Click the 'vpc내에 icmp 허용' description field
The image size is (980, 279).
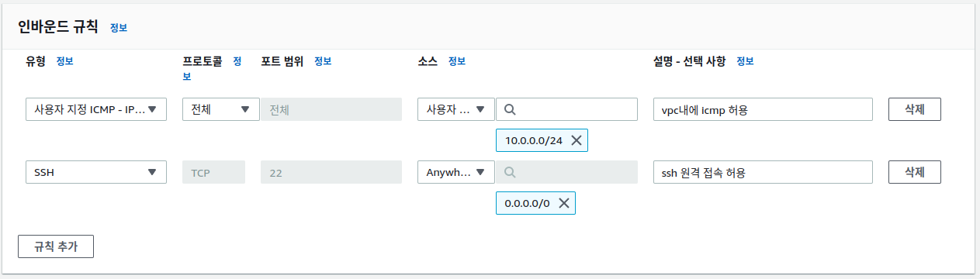coord(764,109)
